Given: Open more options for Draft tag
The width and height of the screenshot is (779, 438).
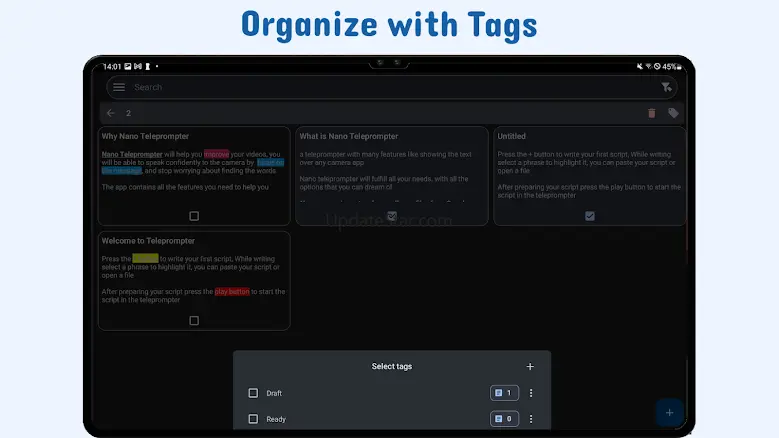Looking at the screenshot, I should pyautogui.click(x=531, y=393).
